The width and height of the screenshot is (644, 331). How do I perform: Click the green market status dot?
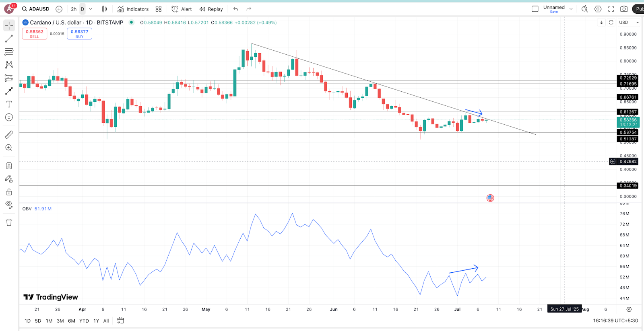coord(131,23)
